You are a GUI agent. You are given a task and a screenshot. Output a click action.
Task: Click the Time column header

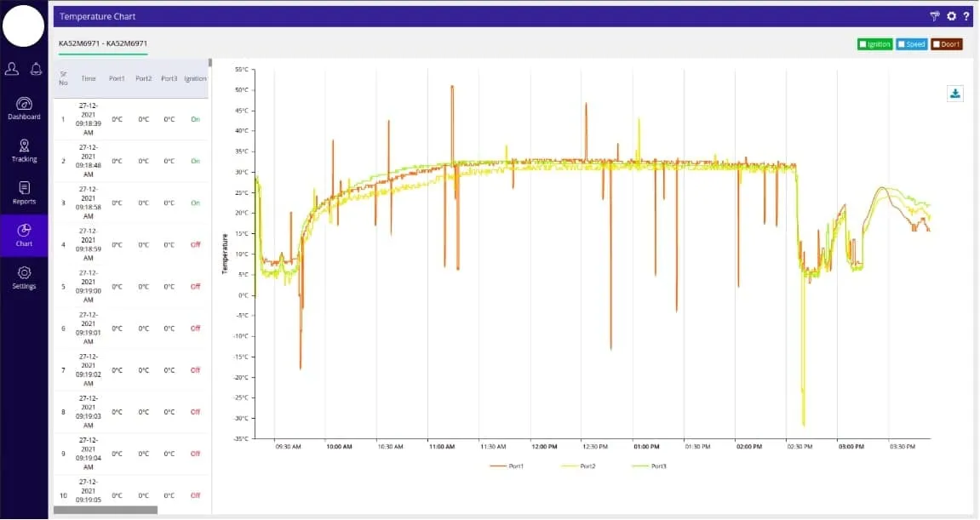coord(89,78)
